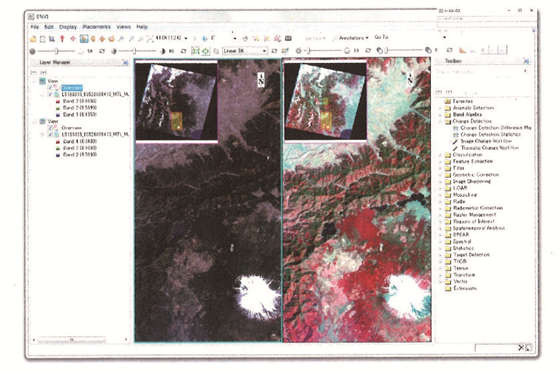
Task: Expand the Classification folder in Toolbox
Action: [x=441, y=155]
